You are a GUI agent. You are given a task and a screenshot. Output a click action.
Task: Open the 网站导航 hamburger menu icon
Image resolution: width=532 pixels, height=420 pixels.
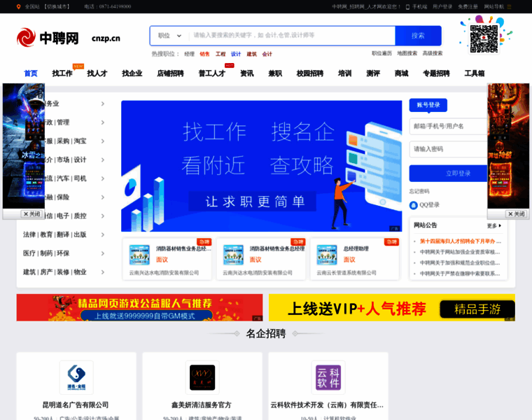[x=509, y=7]
